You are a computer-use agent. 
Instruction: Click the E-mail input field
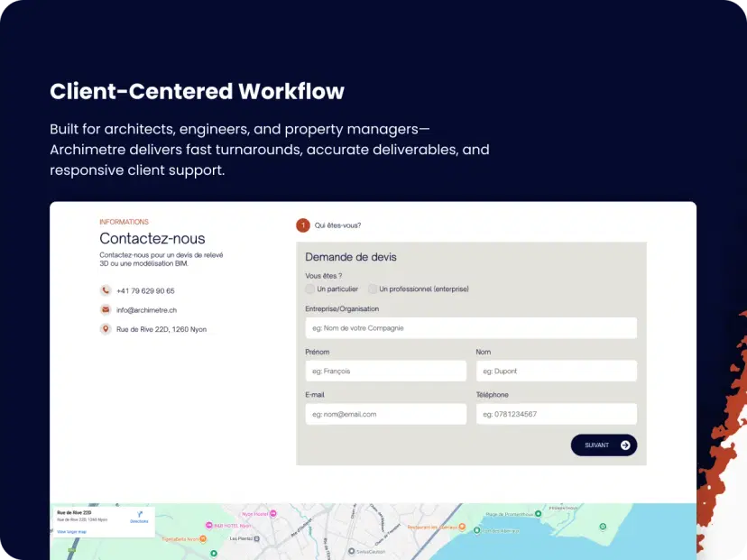[x=385, y=414]
